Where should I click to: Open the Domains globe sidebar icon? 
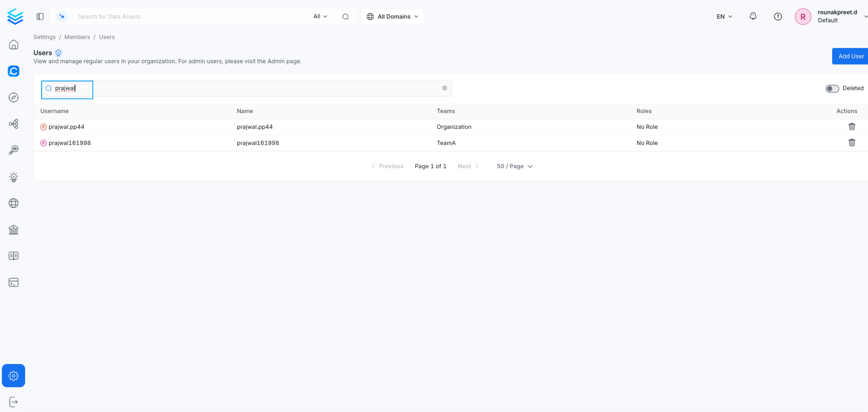(13, 203)
